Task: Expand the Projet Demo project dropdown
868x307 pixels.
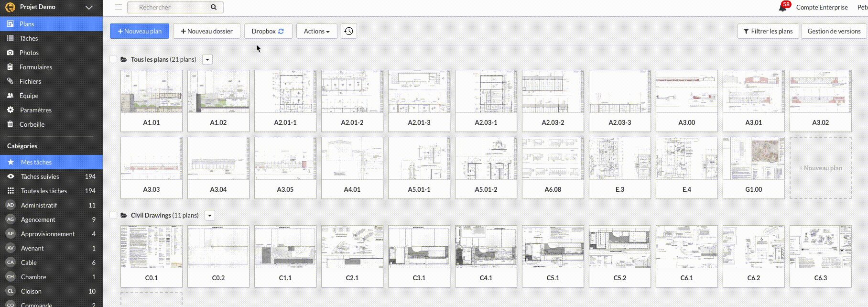Action: 88,7
